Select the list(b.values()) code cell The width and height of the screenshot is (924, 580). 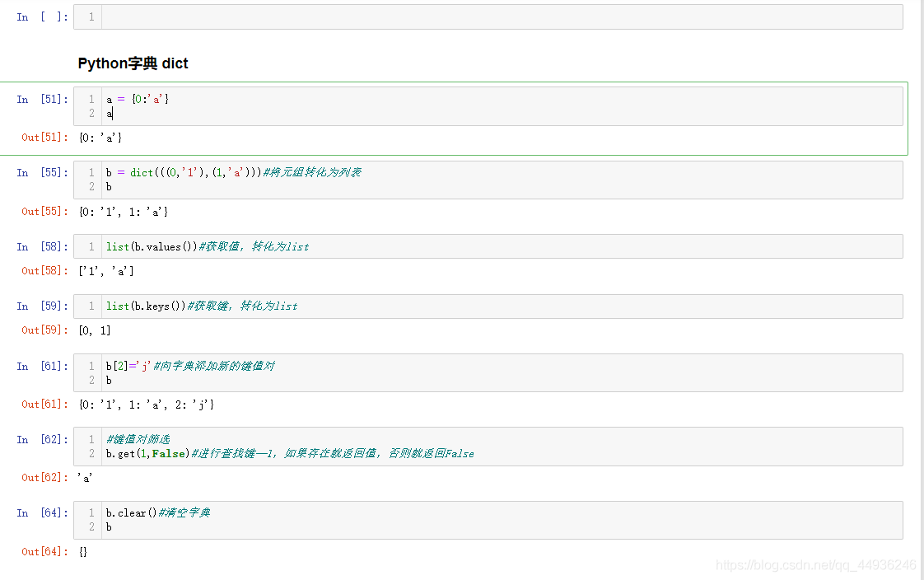[x=488, y=246]
